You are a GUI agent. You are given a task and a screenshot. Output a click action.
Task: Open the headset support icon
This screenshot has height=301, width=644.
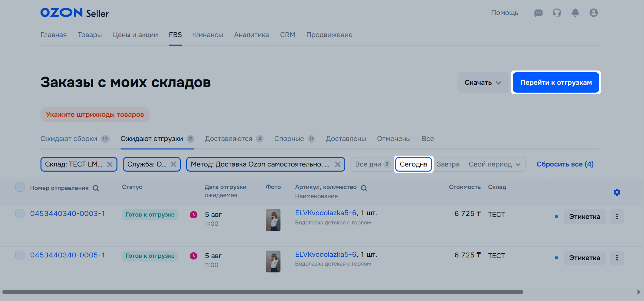click(557, 13)
